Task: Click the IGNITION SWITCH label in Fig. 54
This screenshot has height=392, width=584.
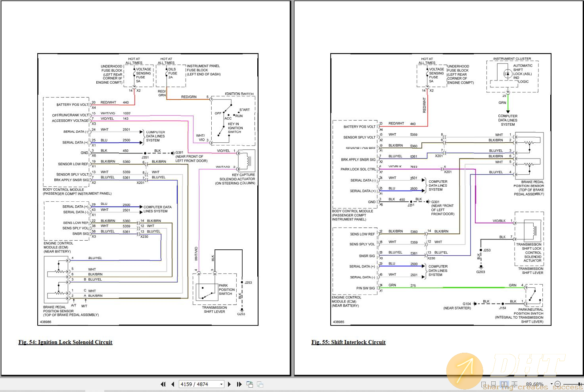Action: [x=239, y=94]
